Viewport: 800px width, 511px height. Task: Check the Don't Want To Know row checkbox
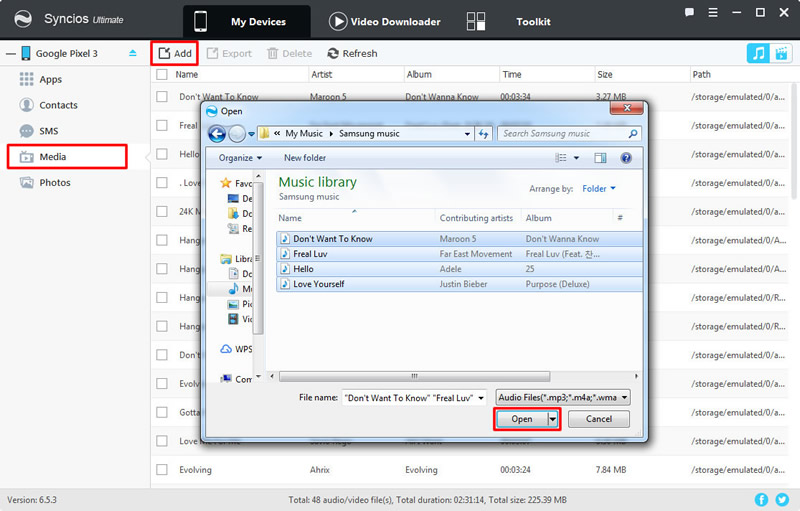coord(162,96)
